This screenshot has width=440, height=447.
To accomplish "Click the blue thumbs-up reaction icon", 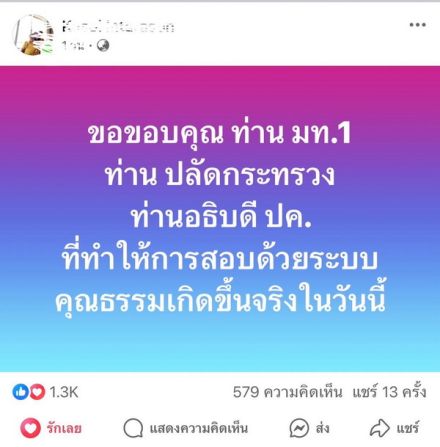I will click(20, 392).
